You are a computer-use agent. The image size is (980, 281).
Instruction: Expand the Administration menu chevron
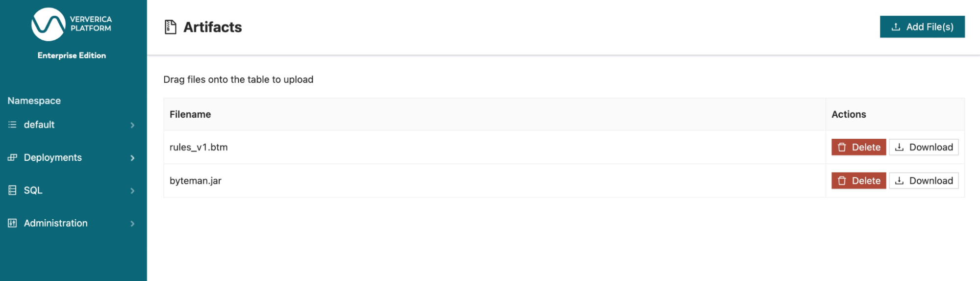(132, 224)
